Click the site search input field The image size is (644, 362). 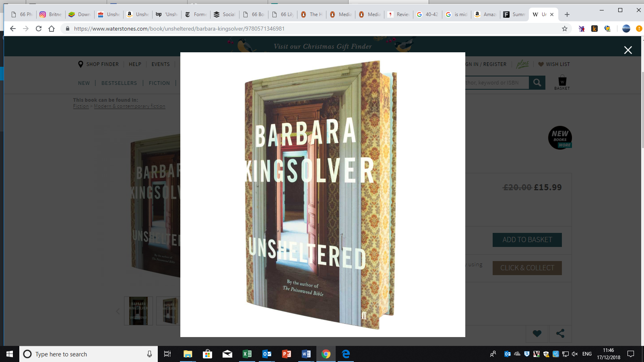point(497,82)
